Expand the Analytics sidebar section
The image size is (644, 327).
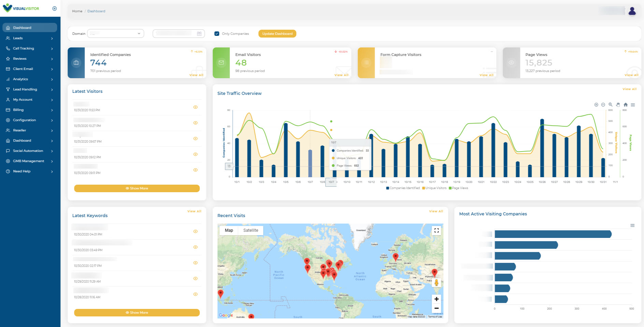tap(20, 79)
